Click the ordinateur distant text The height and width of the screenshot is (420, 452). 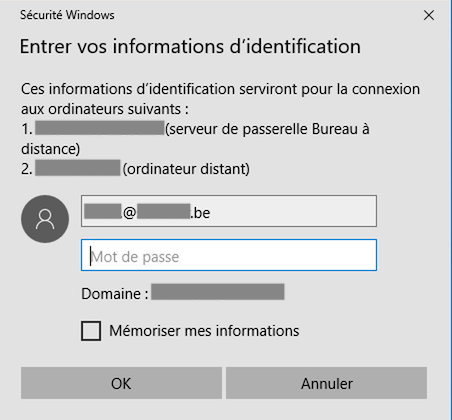tap(186, 169)
